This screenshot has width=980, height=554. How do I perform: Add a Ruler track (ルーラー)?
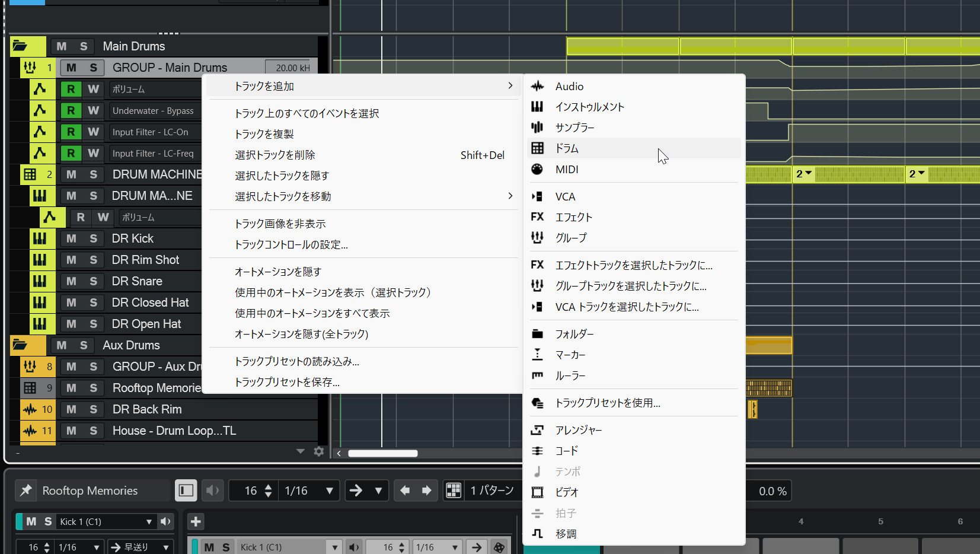(634, 375)
